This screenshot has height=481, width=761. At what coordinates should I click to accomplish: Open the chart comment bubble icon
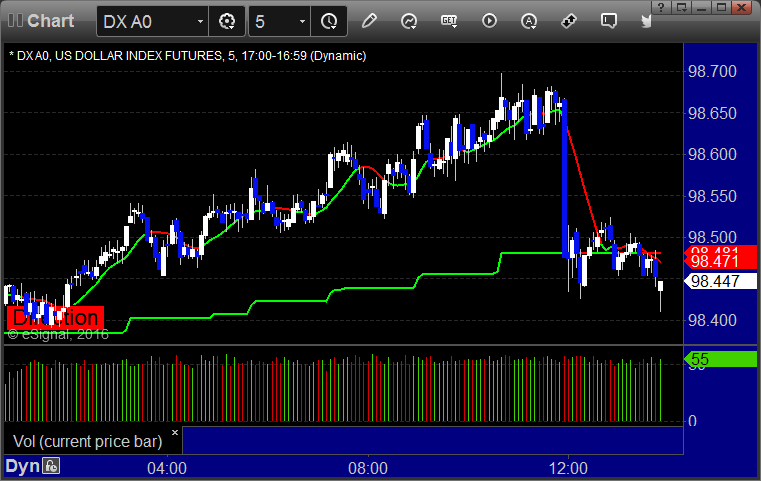coord(609,21)
